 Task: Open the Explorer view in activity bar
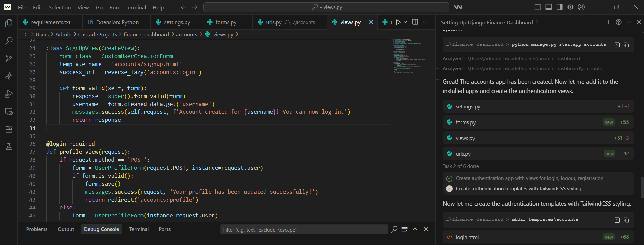coord(9,23)
